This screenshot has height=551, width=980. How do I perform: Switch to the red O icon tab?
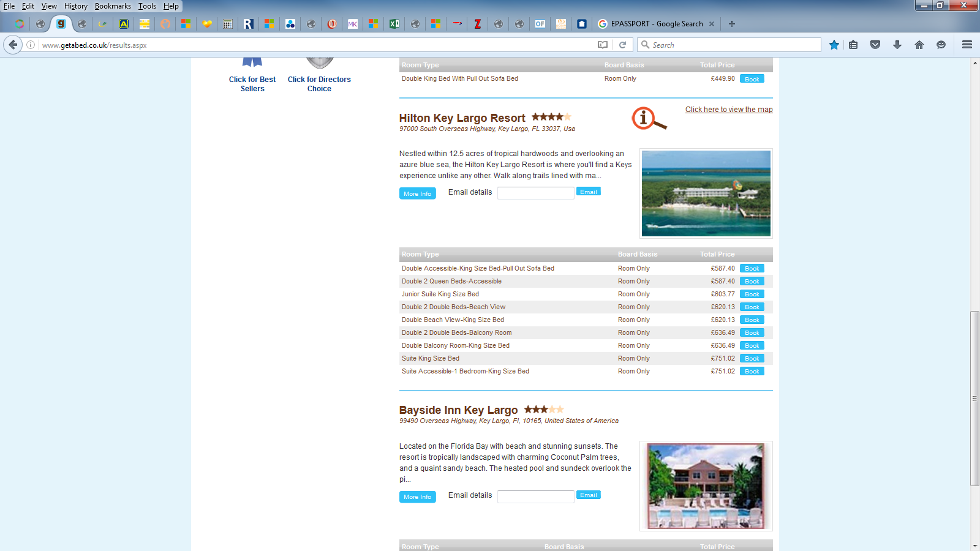(332, 24)
